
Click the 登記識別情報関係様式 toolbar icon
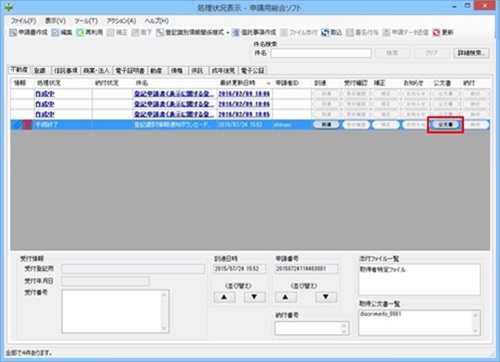point(160,33)
